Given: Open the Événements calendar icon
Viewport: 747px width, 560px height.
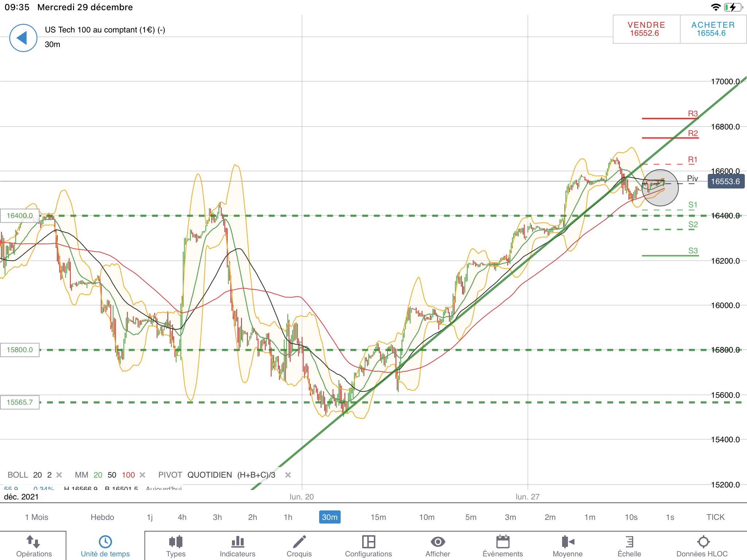Looking at the screenshot, I should coord(503,546).
